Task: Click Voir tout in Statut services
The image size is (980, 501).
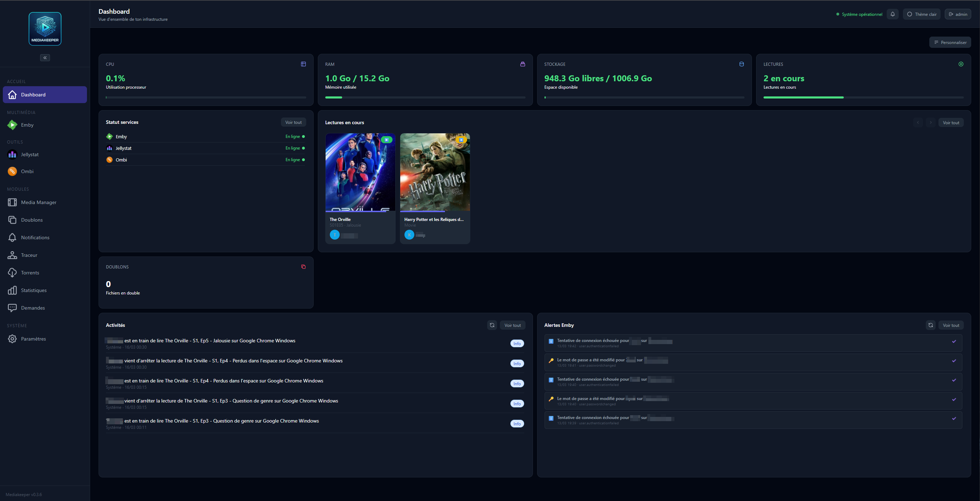Action: click(293, 122)
